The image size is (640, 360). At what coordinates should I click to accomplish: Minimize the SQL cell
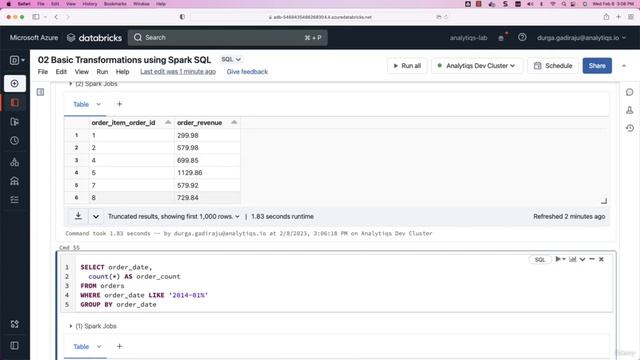[x=592, y=259]
